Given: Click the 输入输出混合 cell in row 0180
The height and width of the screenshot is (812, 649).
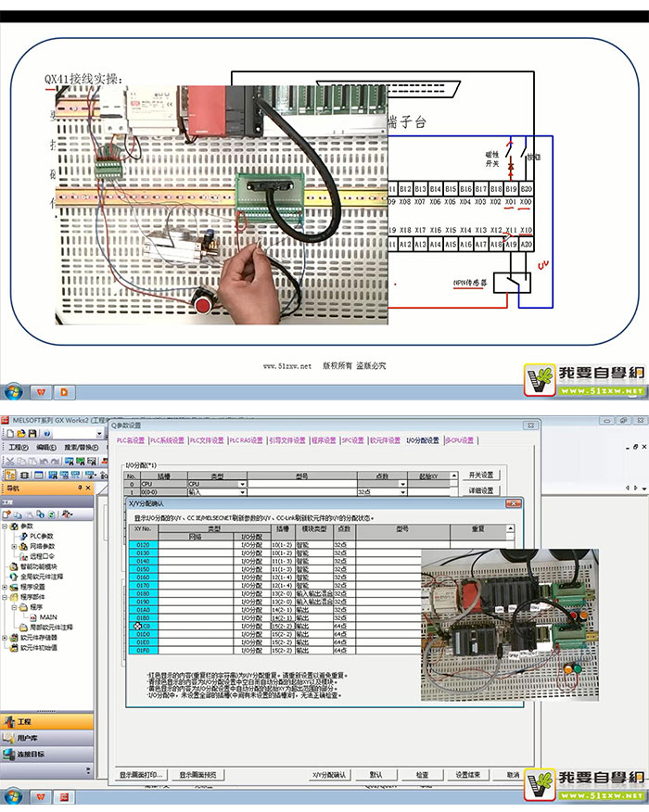Looking at the screenshot, I should pyautogui.click(x=314, y=593).
